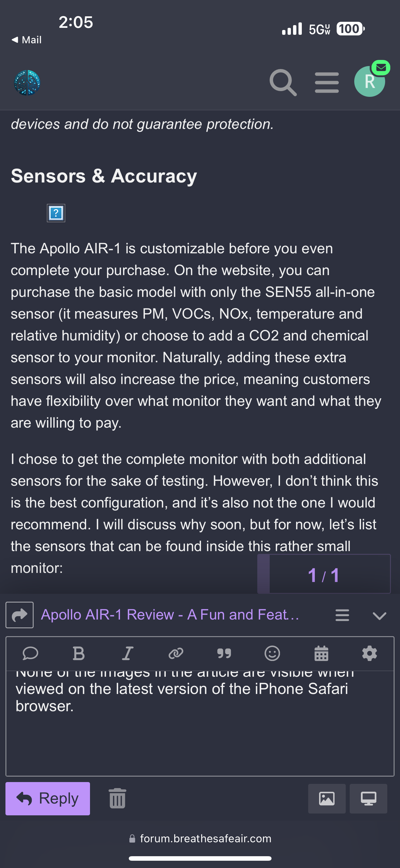Open the Apollo AIR-1 Review topic link
This screenshot has height=868, width=400.
coord(170,615)
